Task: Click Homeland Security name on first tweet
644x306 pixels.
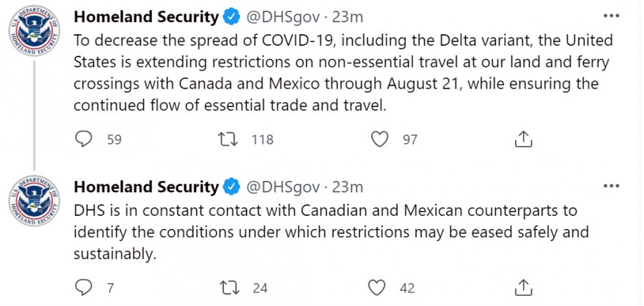Action: pyautogui.click(x=146, y=16)
